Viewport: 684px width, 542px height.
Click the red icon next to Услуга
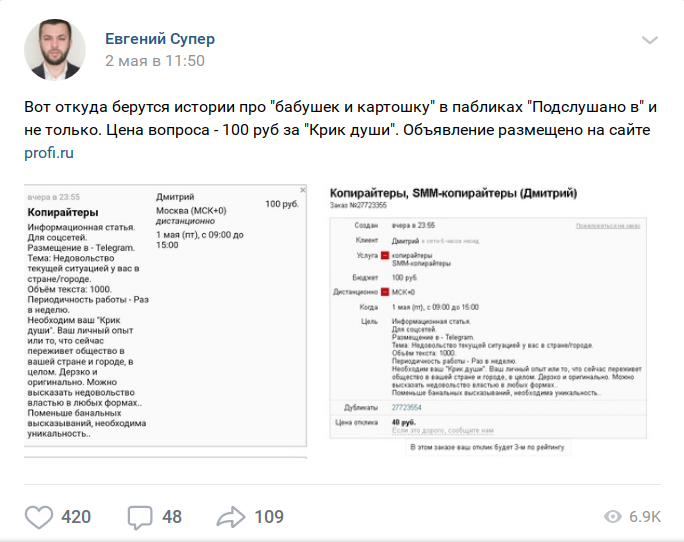[384, 257]
